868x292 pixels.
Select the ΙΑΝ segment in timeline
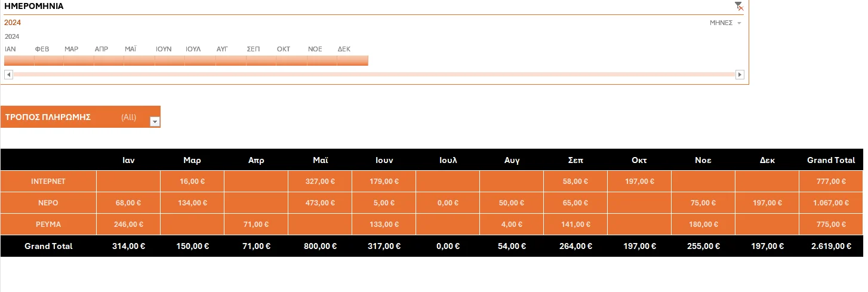coord(19,60)
